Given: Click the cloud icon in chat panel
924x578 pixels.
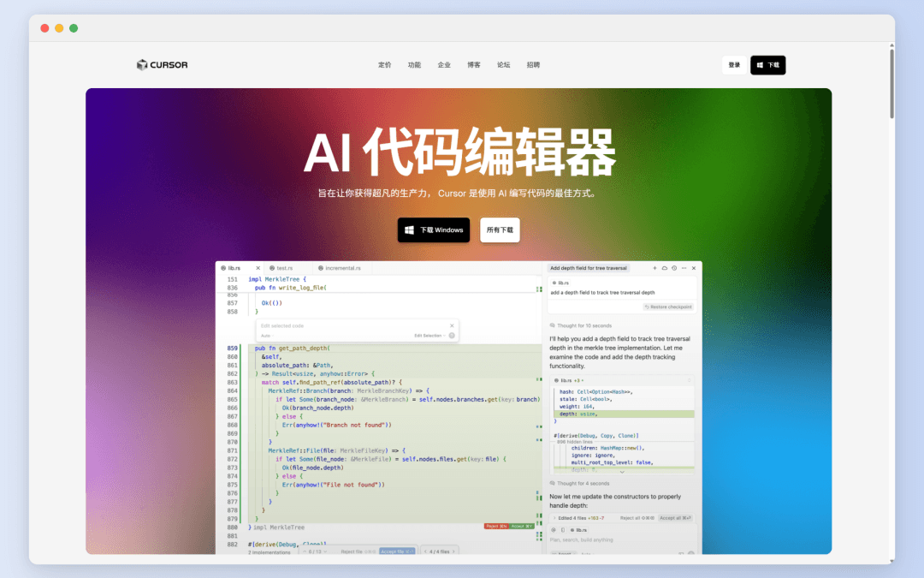Looking at the screenshot, I should click(665, 268).
